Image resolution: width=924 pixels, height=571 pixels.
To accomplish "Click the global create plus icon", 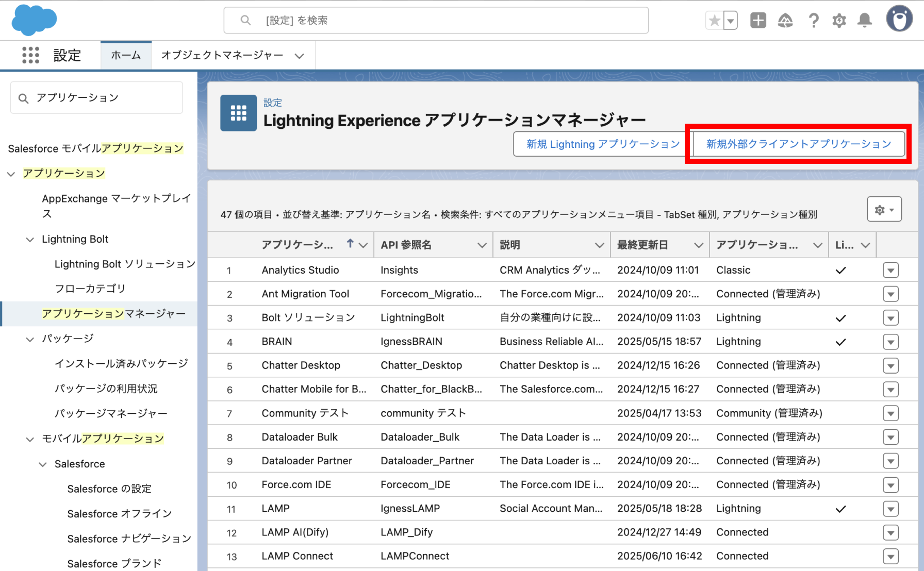I will (x=758, y=21).
